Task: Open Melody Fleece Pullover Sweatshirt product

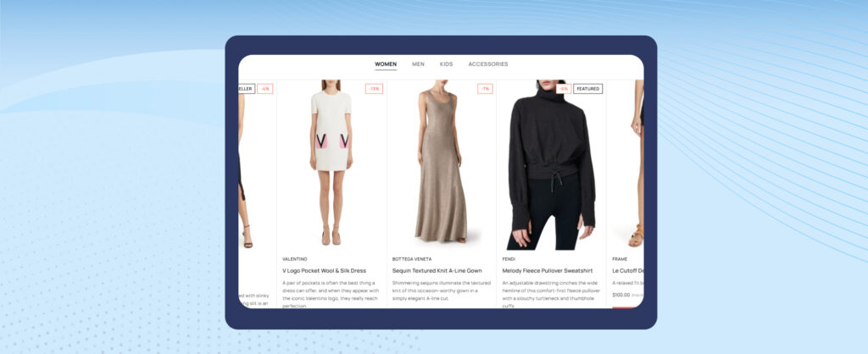Action: click(547, 271)
